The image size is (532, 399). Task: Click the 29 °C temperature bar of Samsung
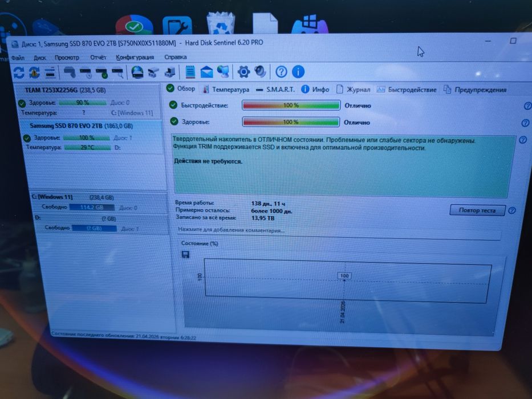[88, 147]
